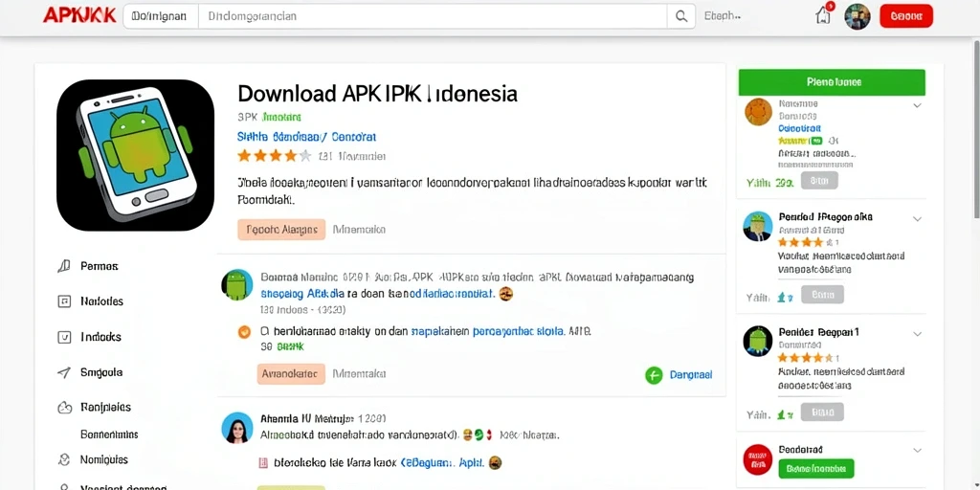Click the star rating under the app title
Screen dimensions: 980x490
tap(274, 156)
